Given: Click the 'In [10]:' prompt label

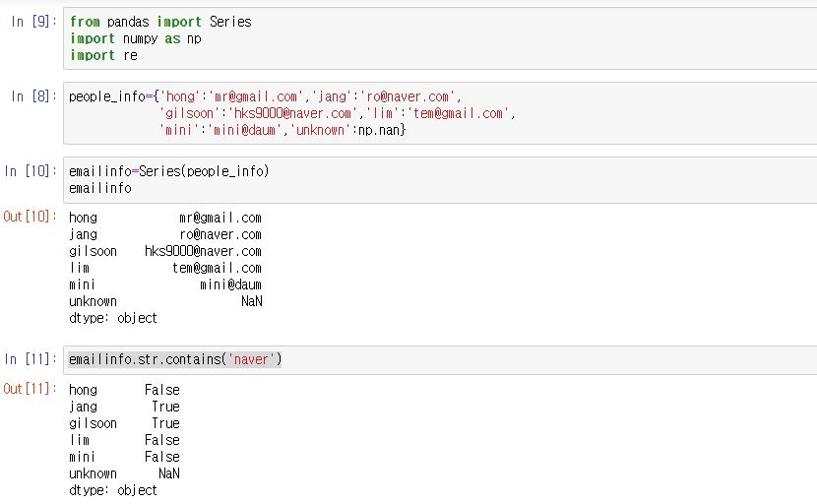Looking at the screenshot, I should tap(31, 171).
